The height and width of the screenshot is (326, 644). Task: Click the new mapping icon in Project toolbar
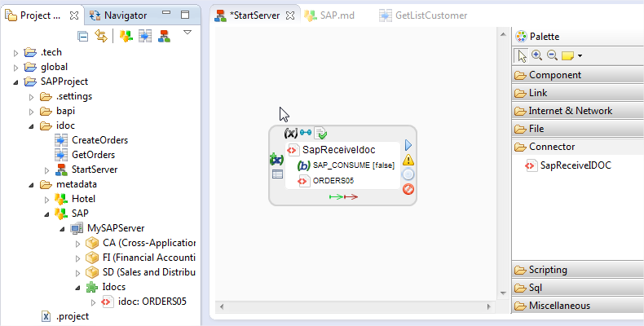145,36
